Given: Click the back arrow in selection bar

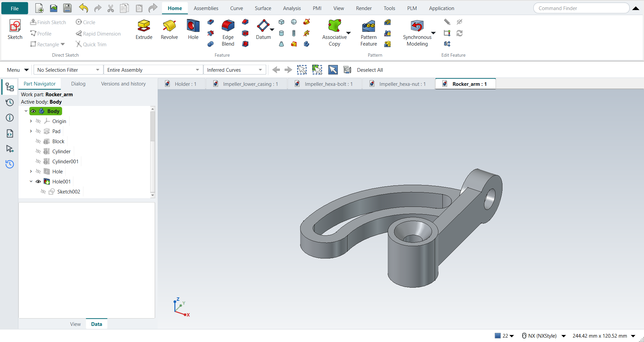Looking at the screenshot, I should coord(276,70).
